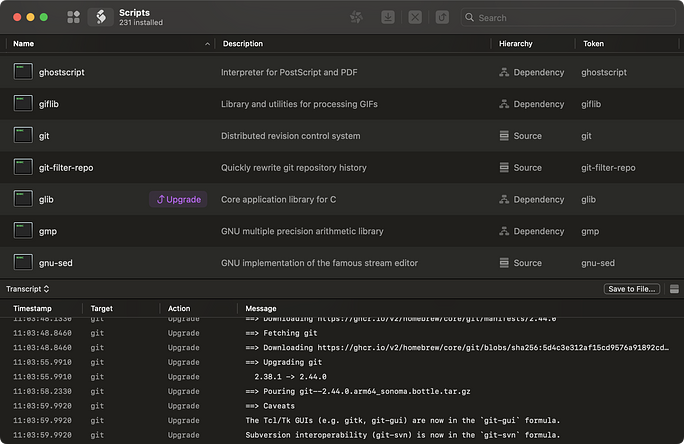Click the upgrade arrow toolbar icon
Image resolution: width=684 pixels, height=444 pixels.
[442, 17]
